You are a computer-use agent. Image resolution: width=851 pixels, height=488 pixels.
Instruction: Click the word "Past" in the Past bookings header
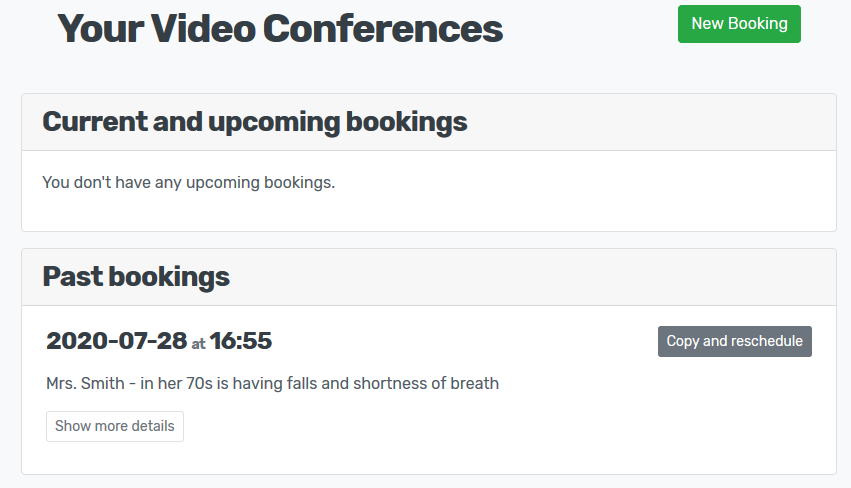71,277
